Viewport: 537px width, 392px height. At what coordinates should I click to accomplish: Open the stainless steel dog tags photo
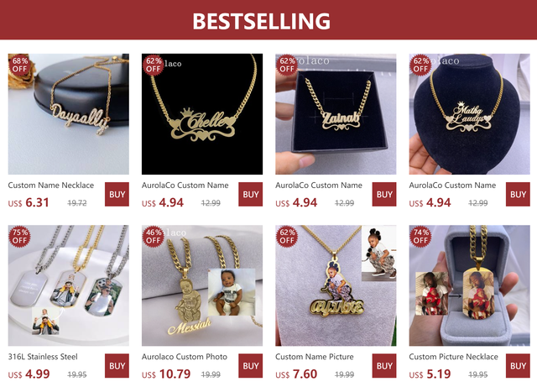(x=69, y=285)
